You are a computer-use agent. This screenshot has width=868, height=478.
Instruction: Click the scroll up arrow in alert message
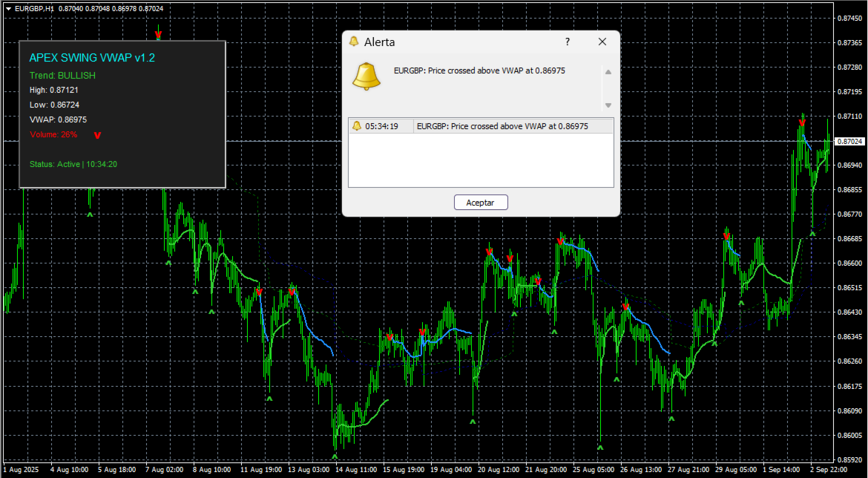click(608, 72)
